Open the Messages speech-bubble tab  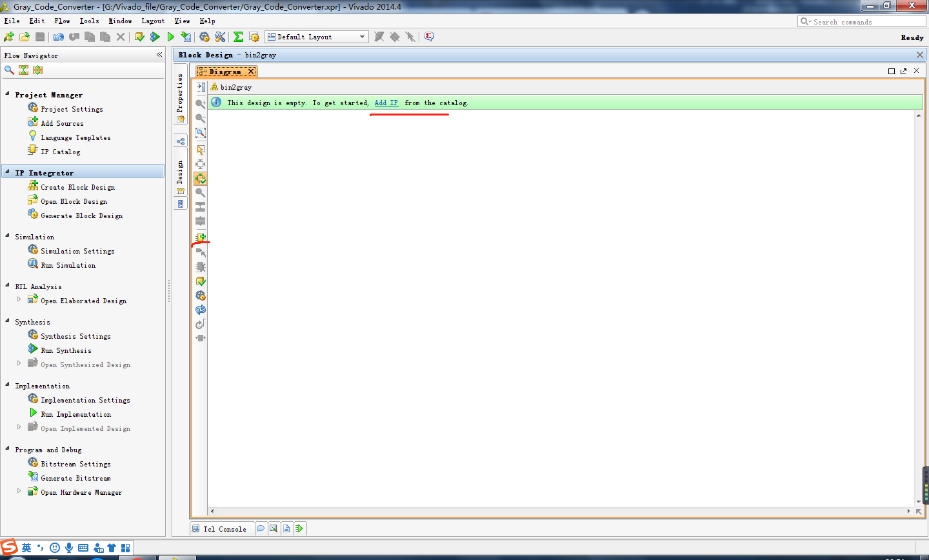tap(261, 528)
